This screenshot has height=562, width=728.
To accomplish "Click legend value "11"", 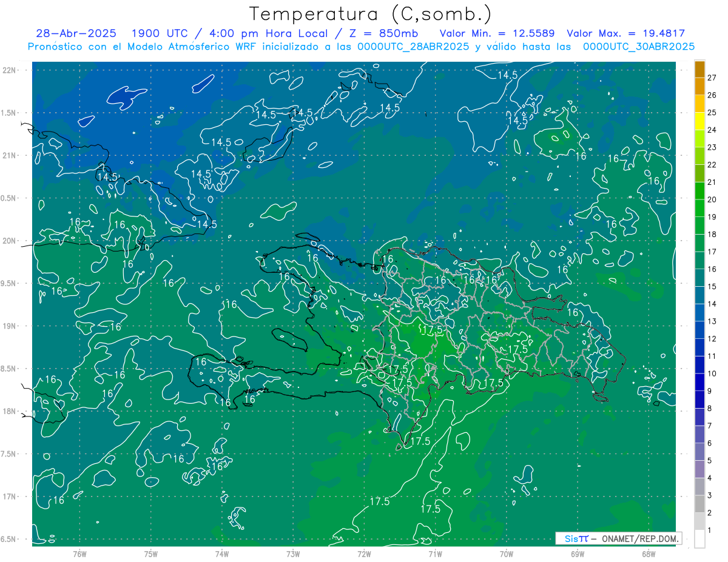I will point(712,356).
